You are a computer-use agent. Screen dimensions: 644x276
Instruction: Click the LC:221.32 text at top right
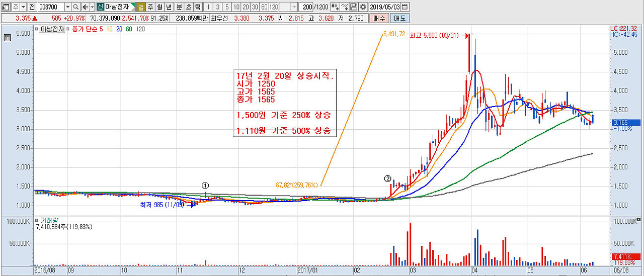[x=623, y=28]
